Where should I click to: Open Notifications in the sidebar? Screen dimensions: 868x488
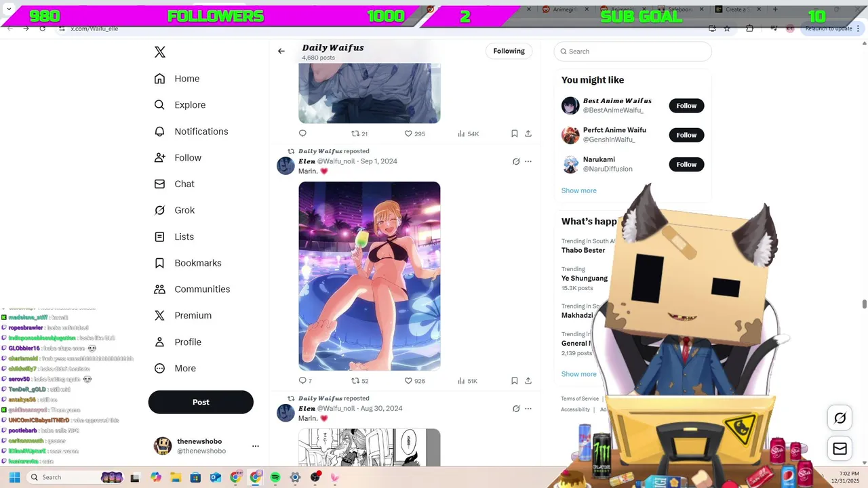pyautogui.click(x=191, y=131)
